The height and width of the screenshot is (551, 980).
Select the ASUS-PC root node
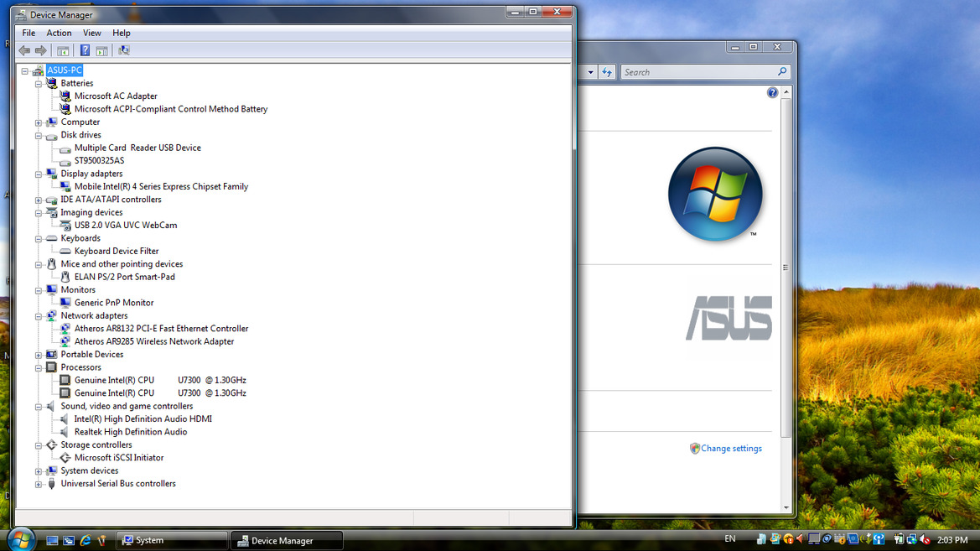65,70
